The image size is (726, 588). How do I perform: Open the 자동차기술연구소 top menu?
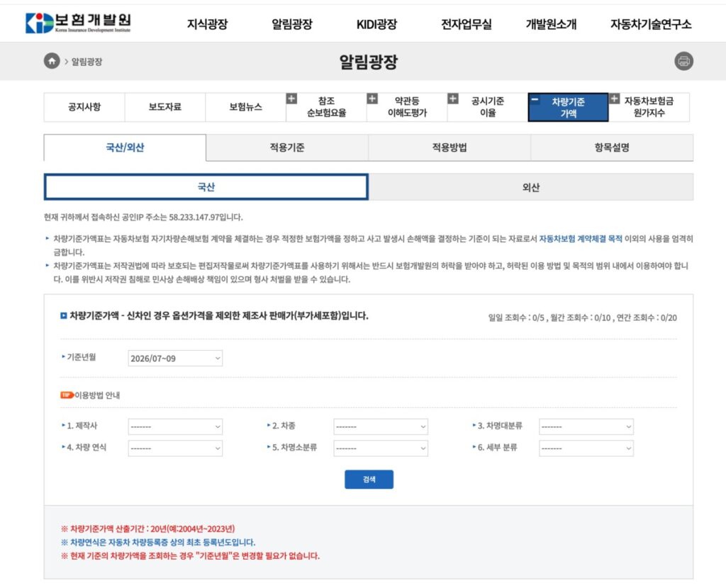pyautogui.click(x=651, y=24)
